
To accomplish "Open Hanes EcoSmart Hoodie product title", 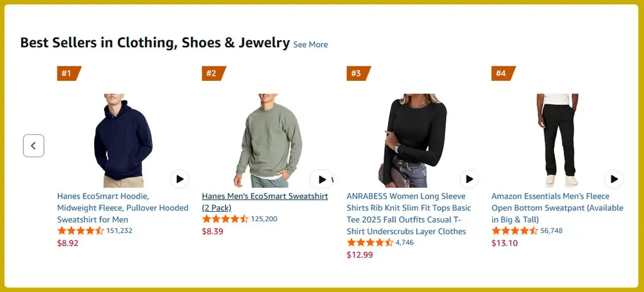I will tap(122, 208).
